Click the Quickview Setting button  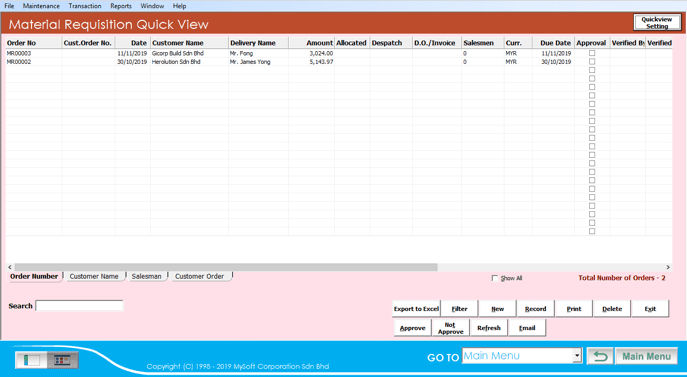(x=656, y=23)
